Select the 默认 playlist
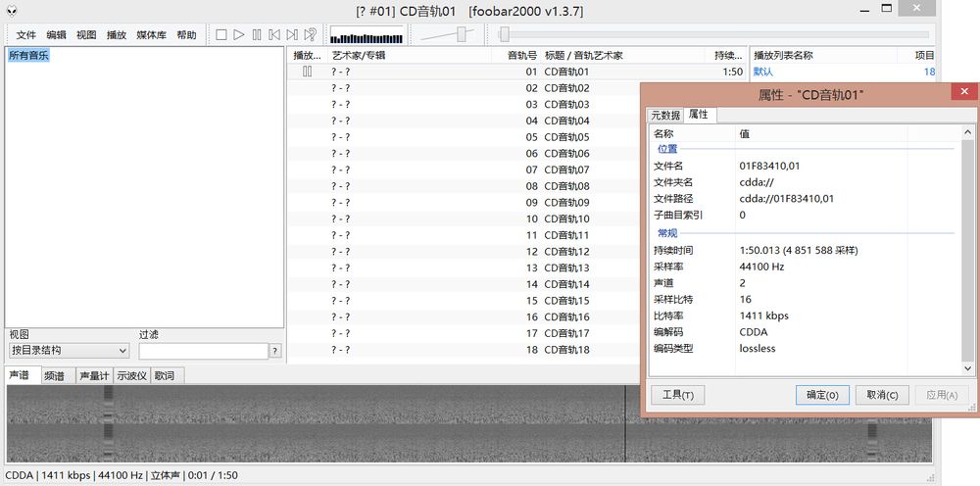This screenshot has height=486, width=980. click(x=763, y=72)
